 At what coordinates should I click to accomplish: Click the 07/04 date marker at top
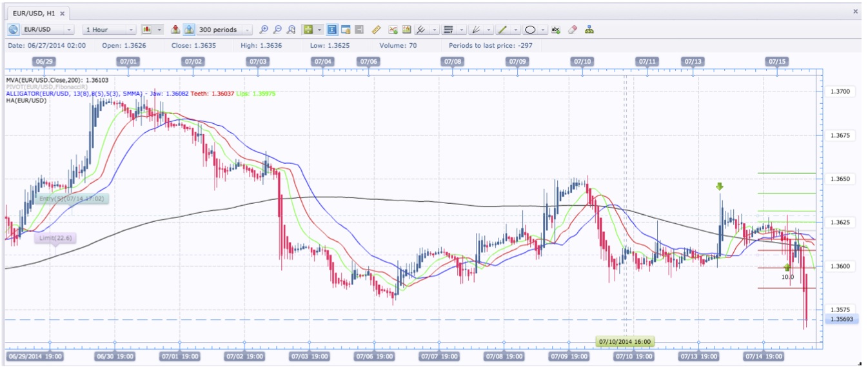322,61
